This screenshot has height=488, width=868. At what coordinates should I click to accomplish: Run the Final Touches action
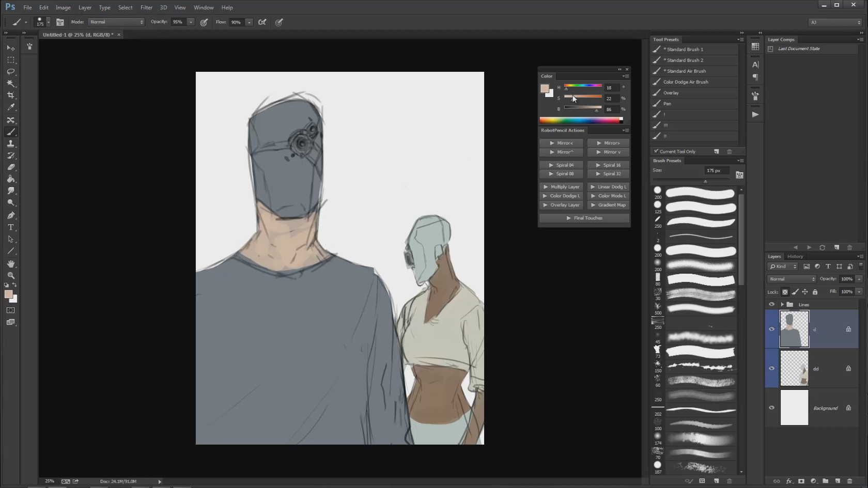[584, 218]
